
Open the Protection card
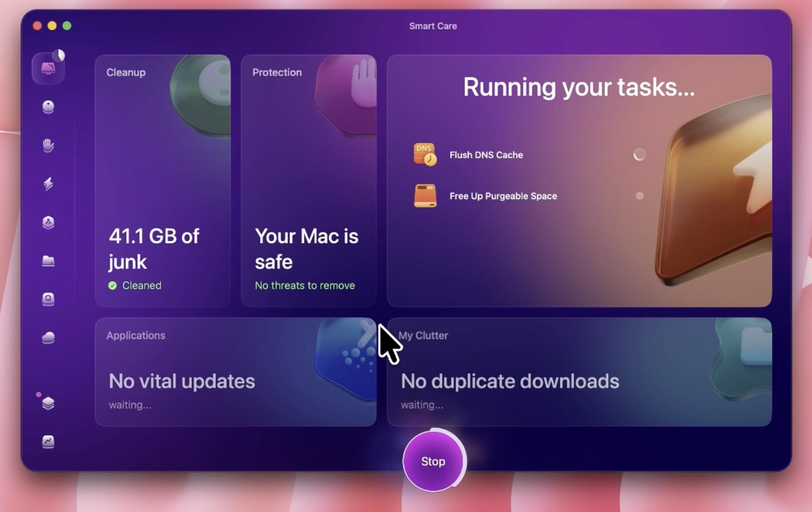(309, 180)
